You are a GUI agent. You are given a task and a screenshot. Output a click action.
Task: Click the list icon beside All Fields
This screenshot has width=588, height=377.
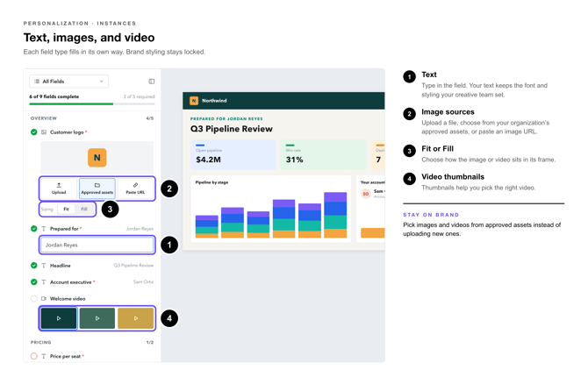click(x=37, y=82)
